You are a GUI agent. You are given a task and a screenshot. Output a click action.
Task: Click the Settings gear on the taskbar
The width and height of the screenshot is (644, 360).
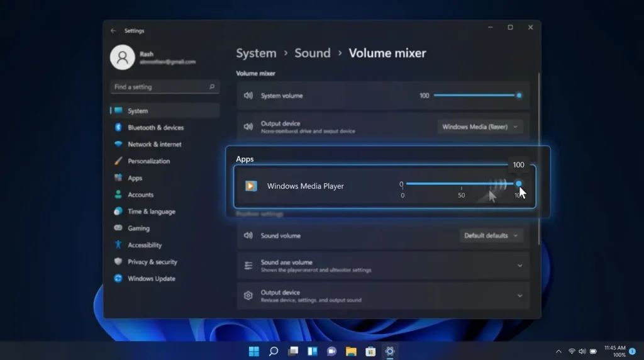pyautogui.click(x=390, y=351)
